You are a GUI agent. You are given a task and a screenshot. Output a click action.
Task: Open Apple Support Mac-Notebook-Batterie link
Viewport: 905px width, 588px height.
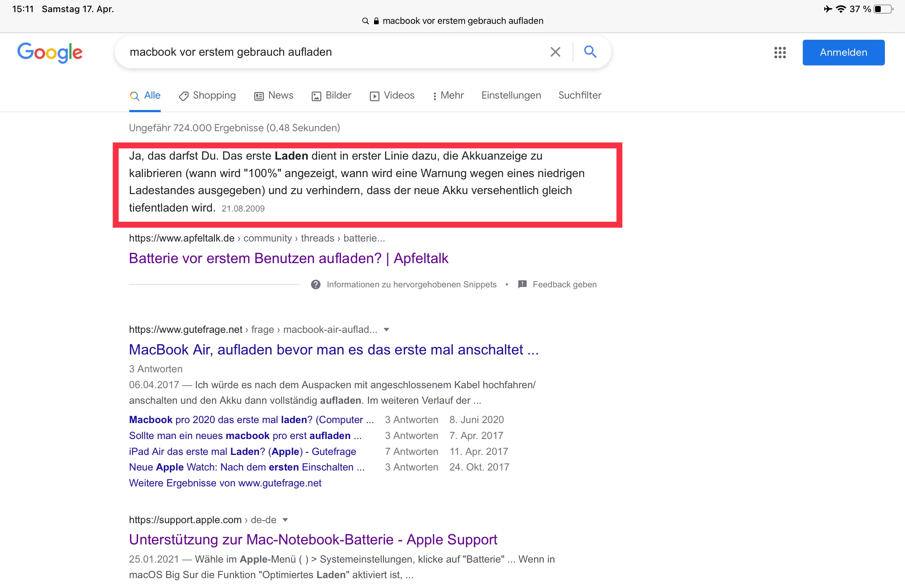point(313,539)
